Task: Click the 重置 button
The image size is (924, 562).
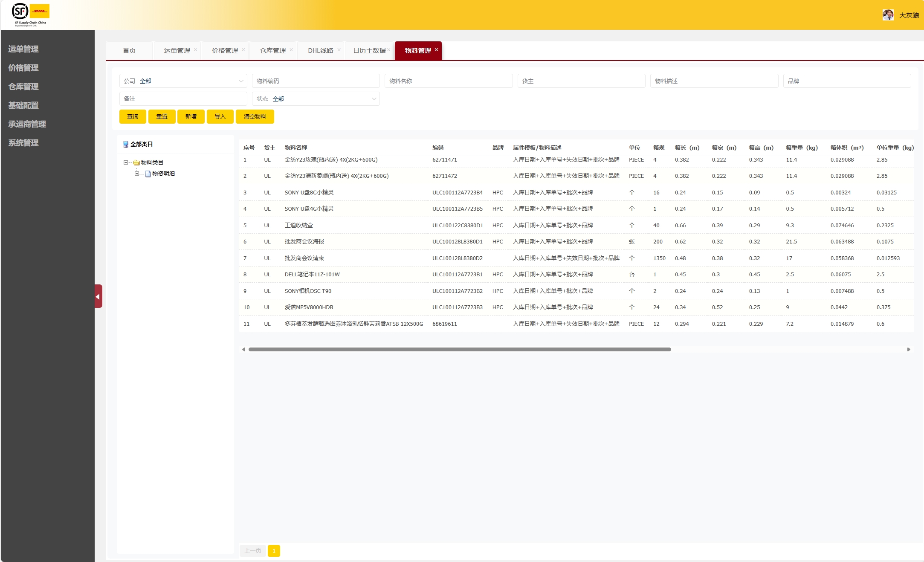Action: click(x=162, y=116)
